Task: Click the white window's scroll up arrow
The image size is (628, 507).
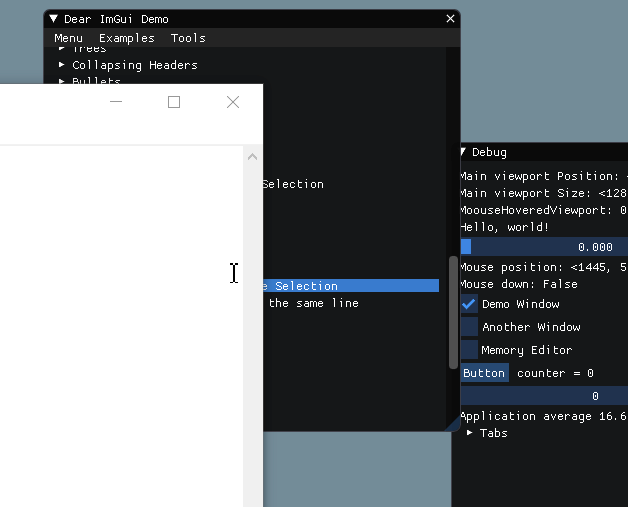Action: tap(252, 157)
